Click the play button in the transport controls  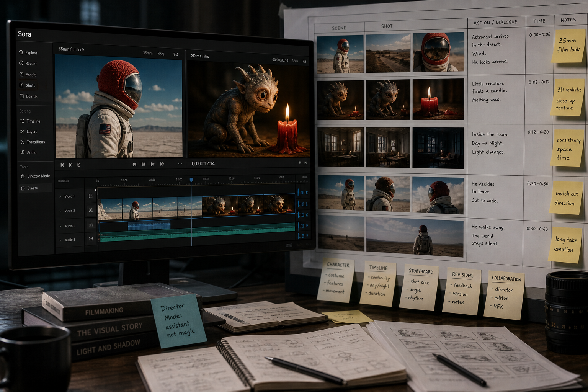(153, 164)
